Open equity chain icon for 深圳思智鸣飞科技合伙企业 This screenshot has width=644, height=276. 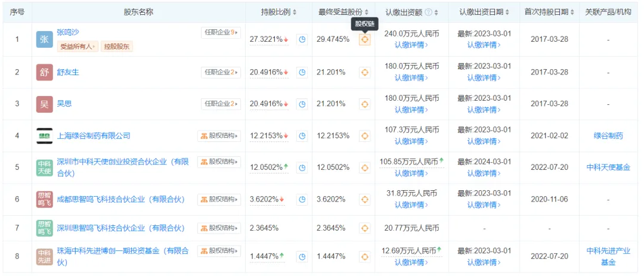[364, 228]
